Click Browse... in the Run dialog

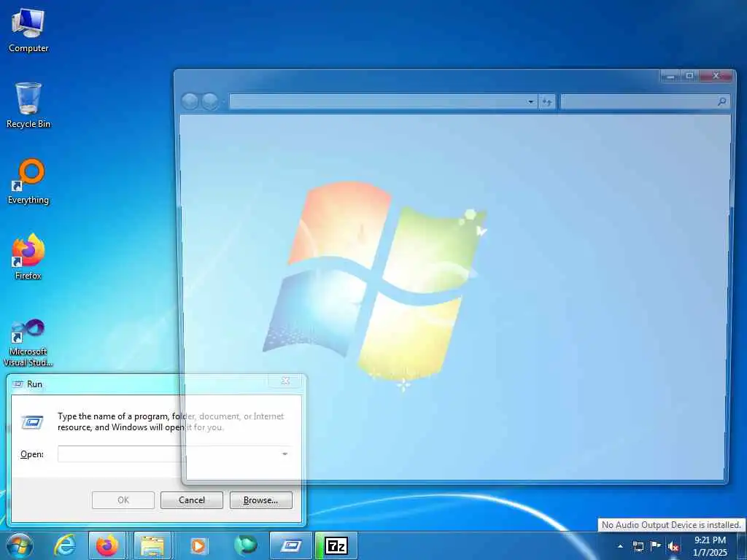pyautogui.click(x=260, y=500)
